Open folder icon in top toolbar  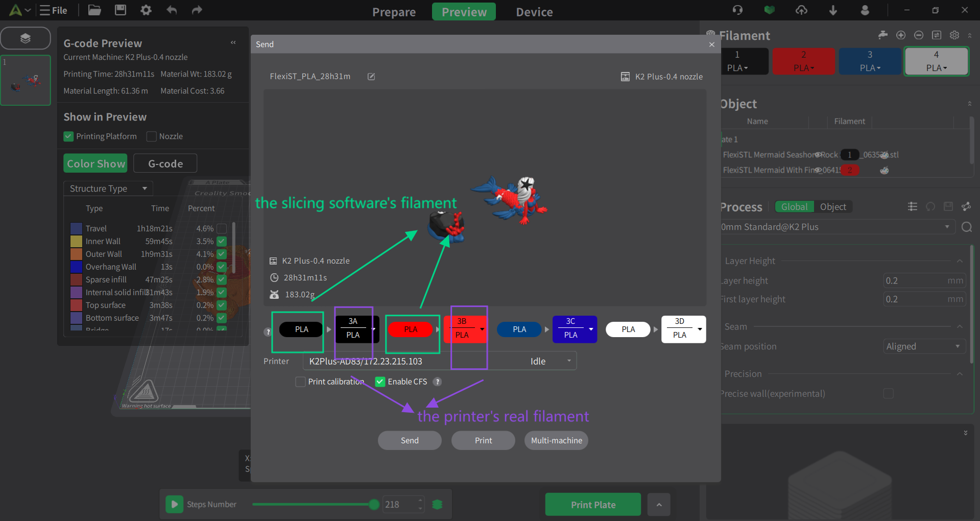94,10
